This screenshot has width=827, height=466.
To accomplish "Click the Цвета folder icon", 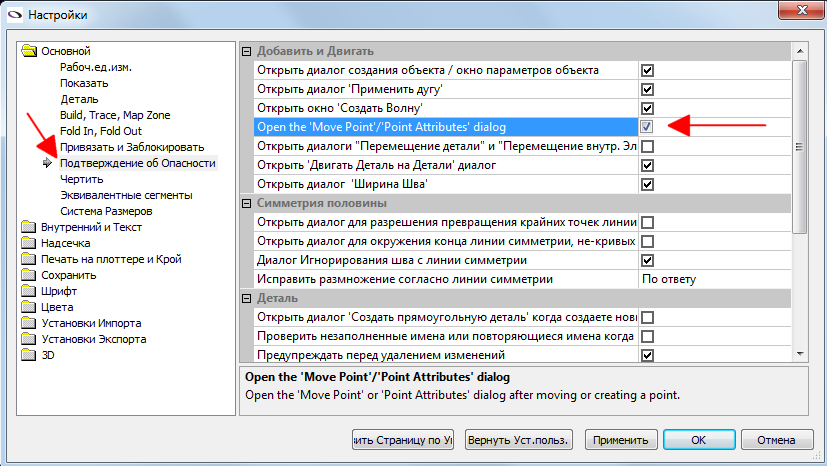I will pyautogui.click(x=30, y=307).
